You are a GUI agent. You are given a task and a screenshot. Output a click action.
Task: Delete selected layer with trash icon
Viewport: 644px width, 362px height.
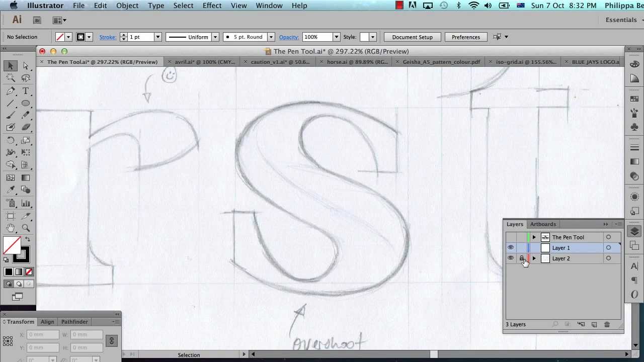607,325
